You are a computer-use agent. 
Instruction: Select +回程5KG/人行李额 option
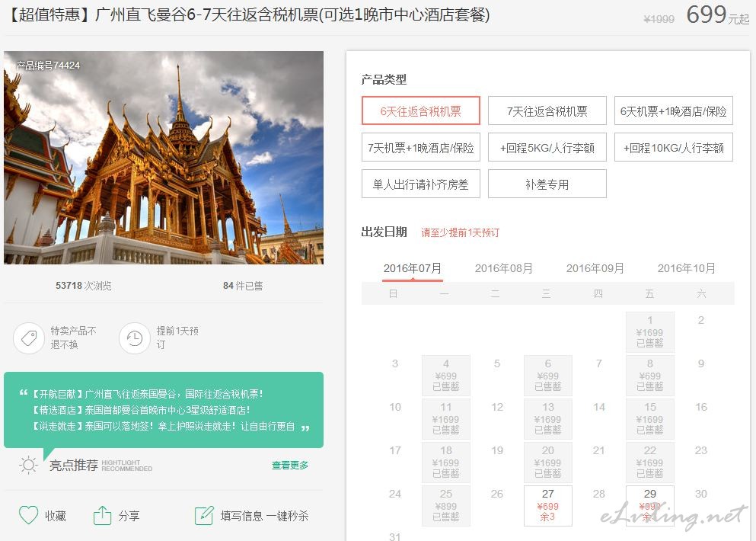547,147
